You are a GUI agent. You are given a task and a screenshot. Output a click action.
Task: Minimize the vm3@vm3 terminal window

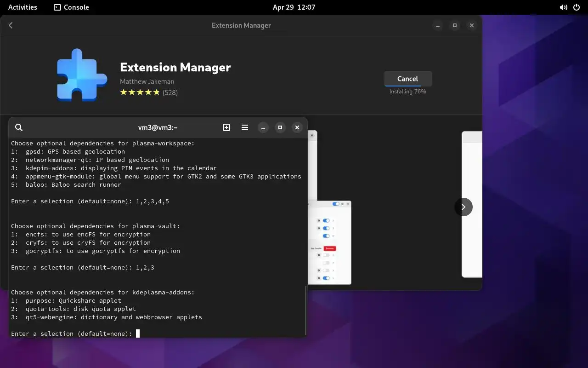pos(263,127)
